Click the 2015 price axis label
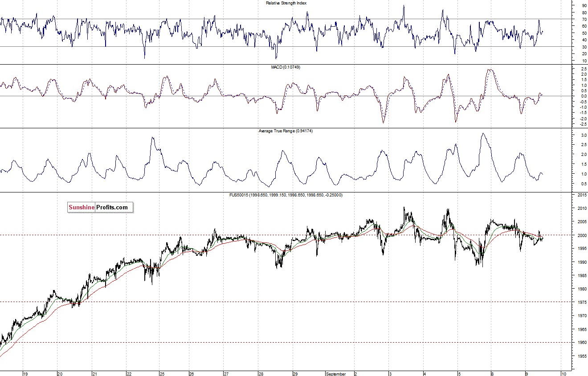Screen dimensions: 588x376 coord(581,195)
